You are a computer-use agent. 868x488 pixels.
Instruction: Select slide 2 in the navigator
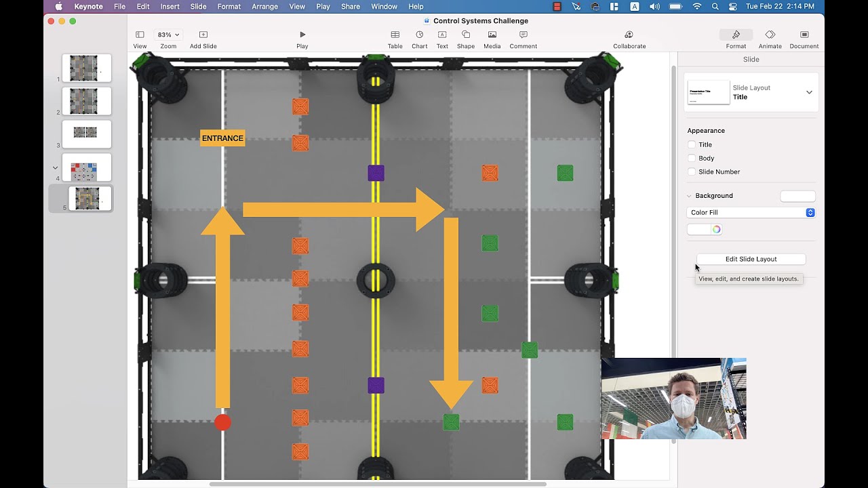(x=87, y=101)
